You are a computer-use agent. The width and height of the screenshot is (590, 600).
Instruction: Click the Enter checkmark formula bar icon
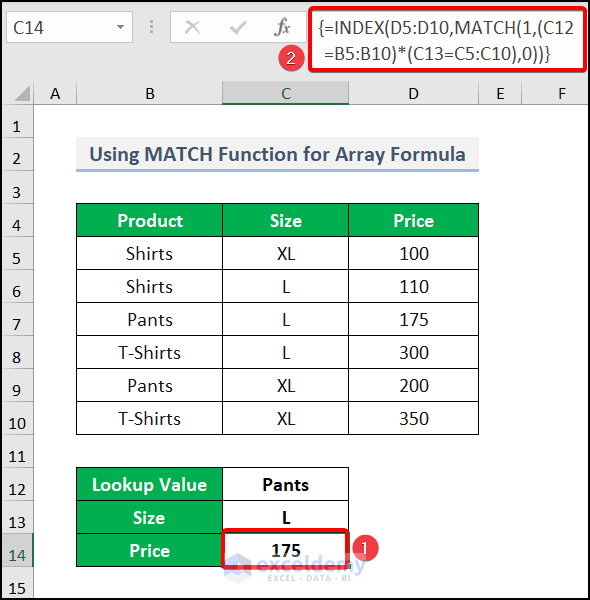[238, 27]
